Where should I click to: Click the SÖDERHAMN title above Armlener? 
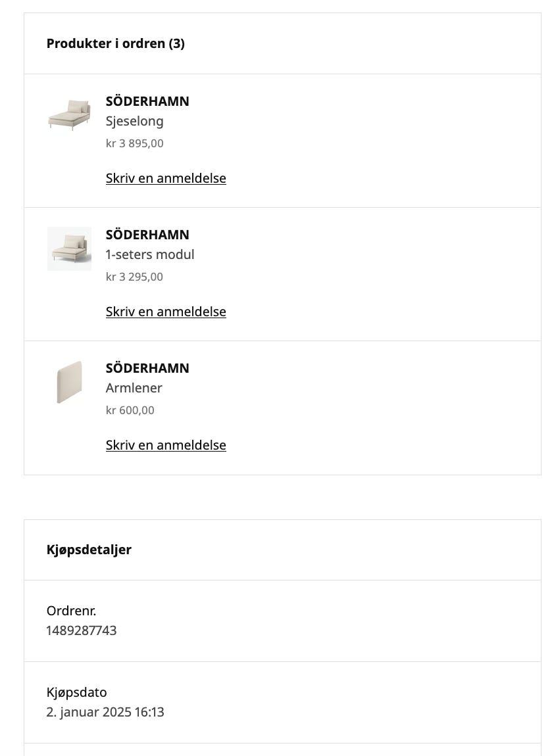click(x=147, y=368)
